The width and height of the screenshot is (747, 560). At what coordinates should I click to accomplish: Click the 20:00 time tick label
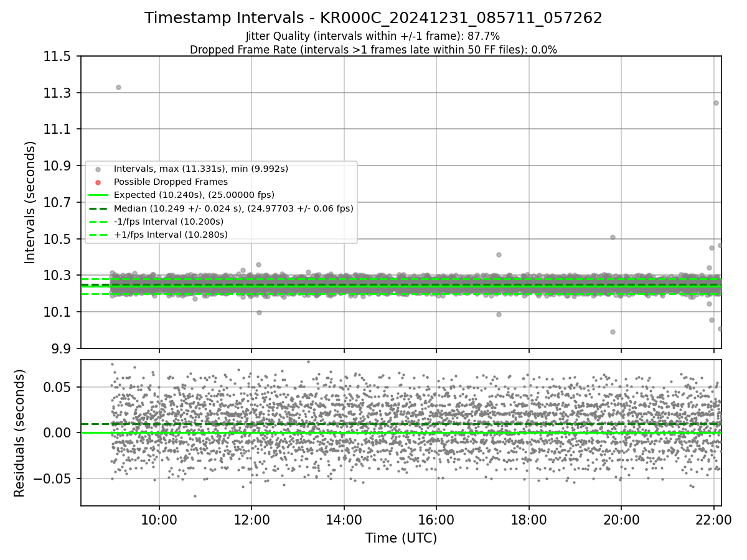(621, 520)
